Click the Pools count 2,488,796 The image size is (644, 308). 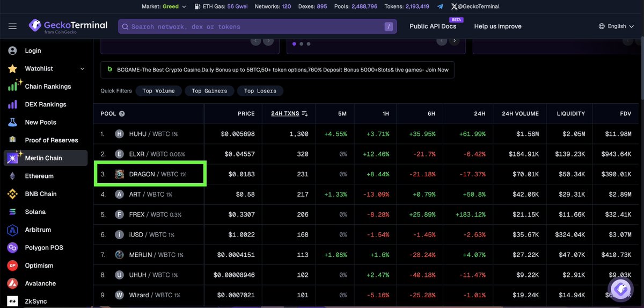[x=364, y=6]
